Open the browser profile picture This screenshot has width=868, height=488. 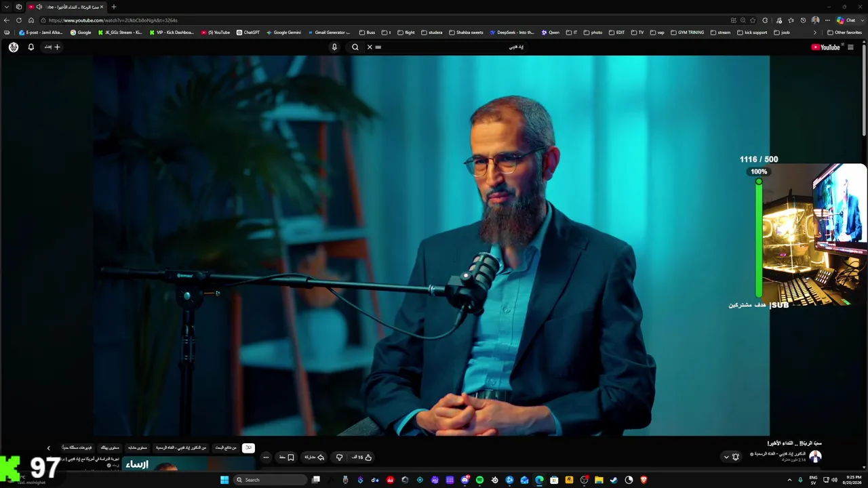[x=815, y=20]
